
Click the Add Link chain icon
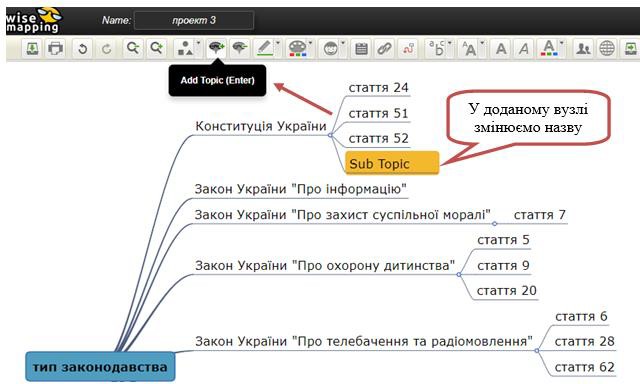(384, 49)
